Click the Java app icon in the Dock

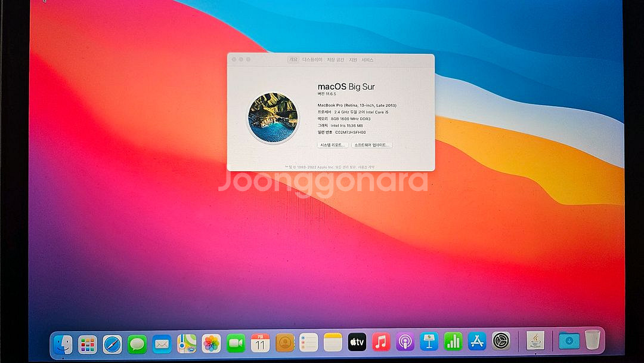(535, 340)
